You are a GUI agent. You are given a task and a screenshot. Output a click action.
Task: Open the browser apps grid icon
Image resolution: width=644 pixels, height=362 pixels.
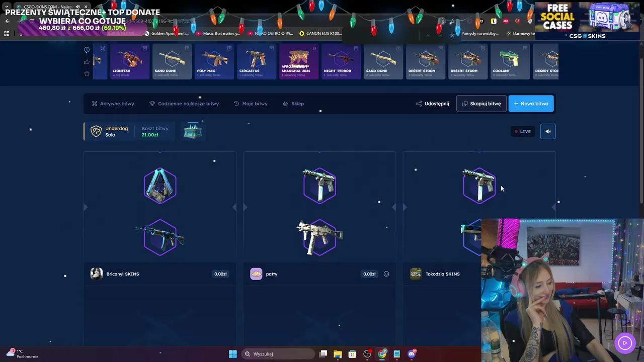point(7,34)
